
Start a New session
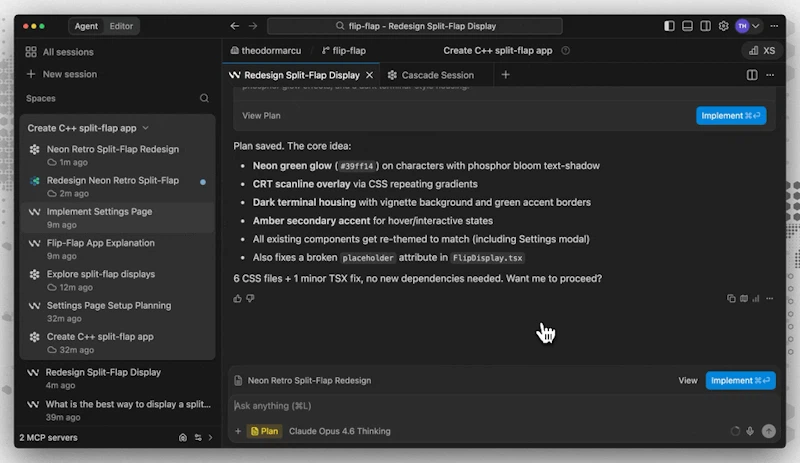tap(62, 74)
